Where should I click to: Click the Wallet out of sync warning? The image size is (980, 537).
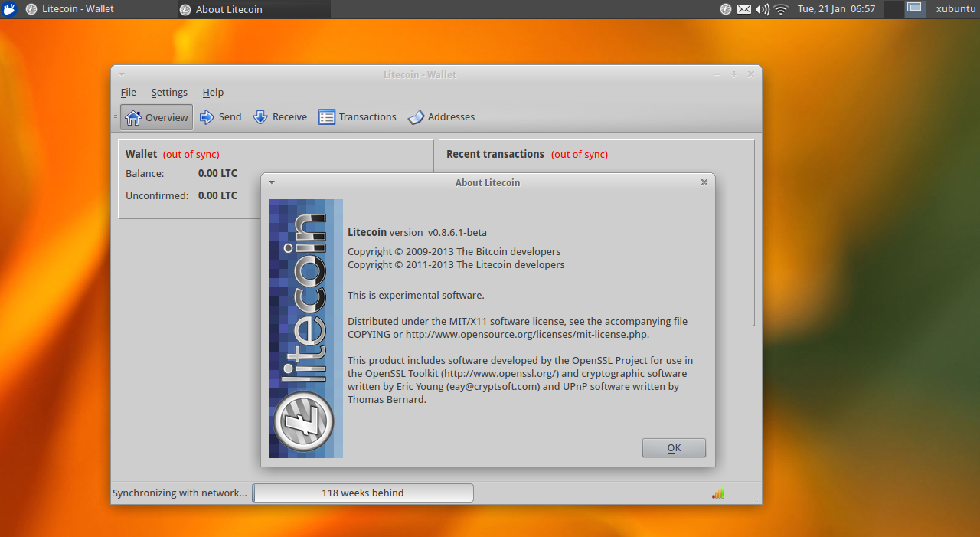pos(191,155)
